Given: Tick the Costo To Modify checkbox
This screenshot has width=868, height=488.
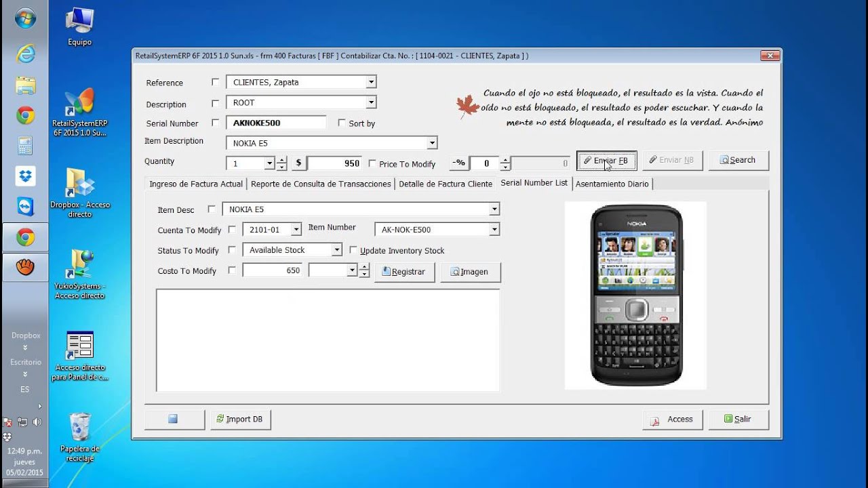Looking at the screenshot, I should (232, 270).
